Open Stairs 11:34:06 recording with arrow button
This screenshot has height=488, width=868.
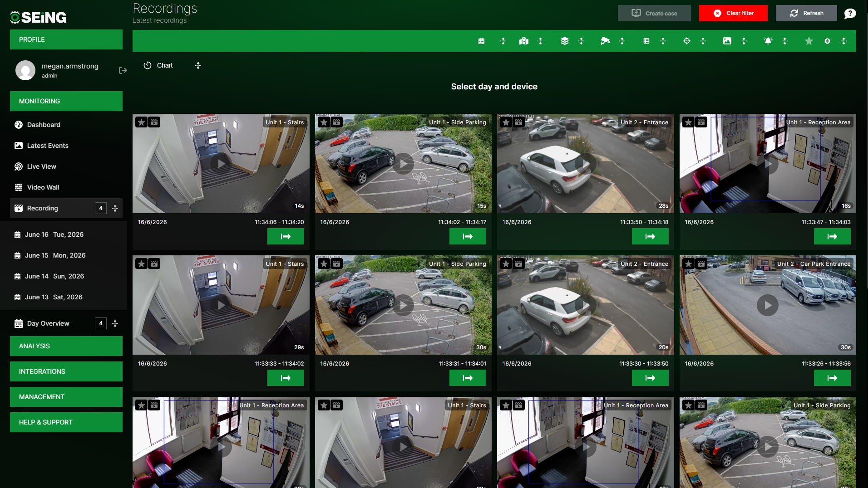click(286, 236)
